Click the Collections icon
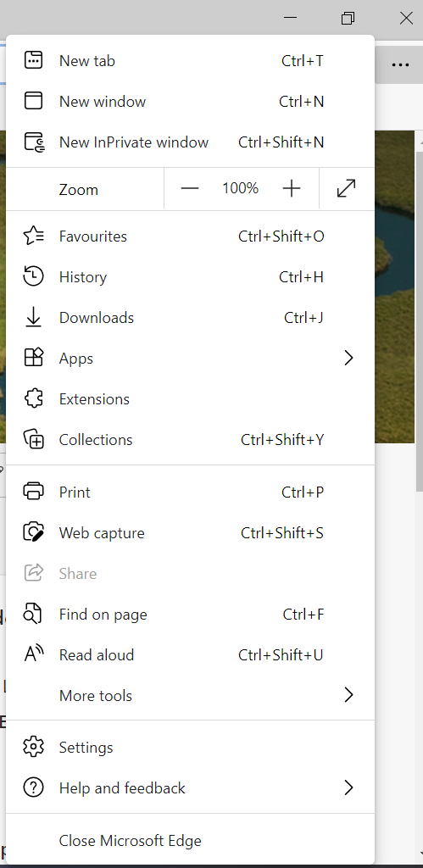The width and height of the screenshot is (423, 868). (33, 440)
